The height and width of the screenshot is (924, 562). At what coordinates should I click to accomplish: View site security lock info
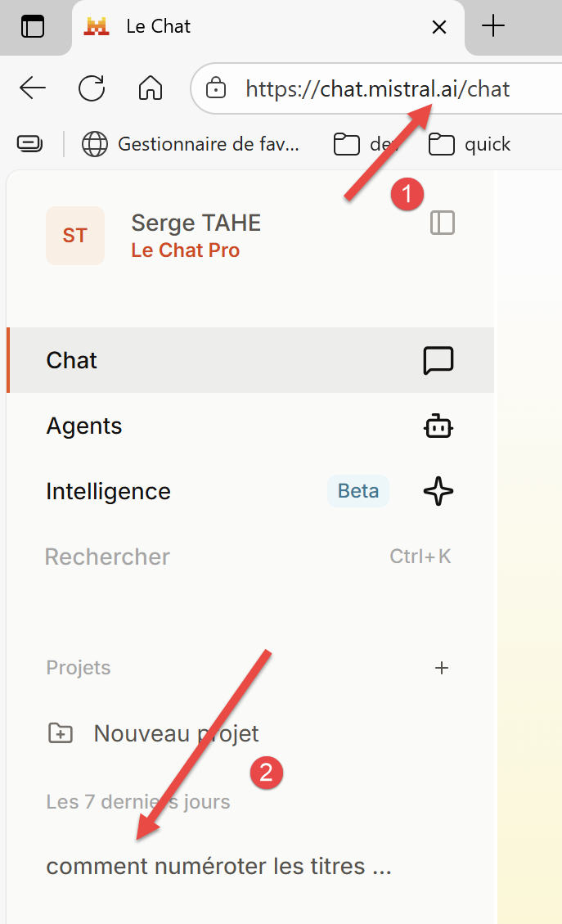[x=215, y=88]
